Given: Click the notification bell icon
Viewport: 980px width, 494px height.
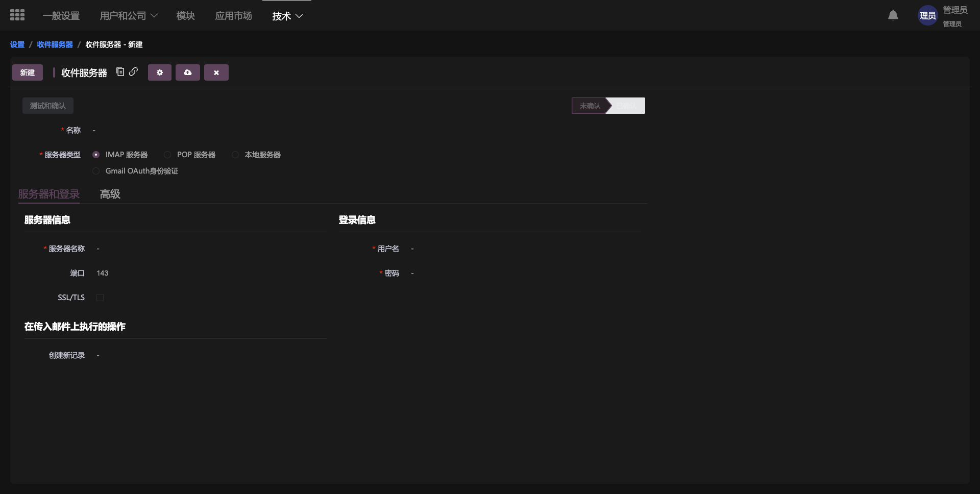Looking at the screenshot, I should tap(893, 15).
